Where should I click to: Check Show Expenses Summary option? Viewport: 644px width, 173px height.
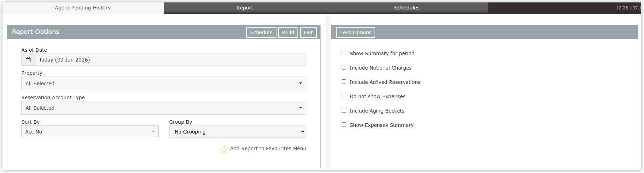344,125
